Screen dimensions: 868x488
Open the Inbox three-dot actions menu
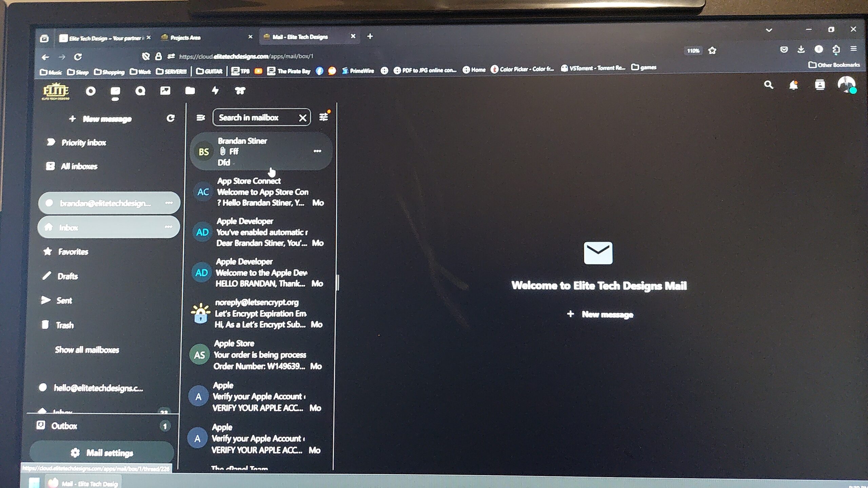(169, 227)
